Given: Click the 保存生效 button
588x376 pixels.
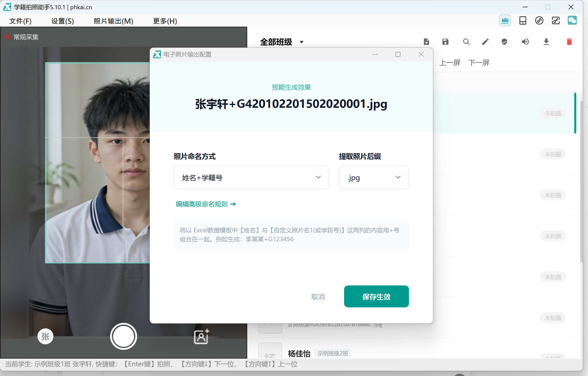Looking at the screenshot, I should pos(376,296).
